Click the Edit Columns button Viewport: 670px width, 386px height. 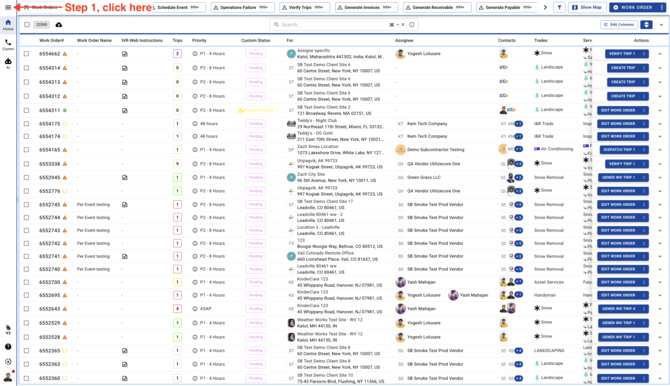point(619,25)
